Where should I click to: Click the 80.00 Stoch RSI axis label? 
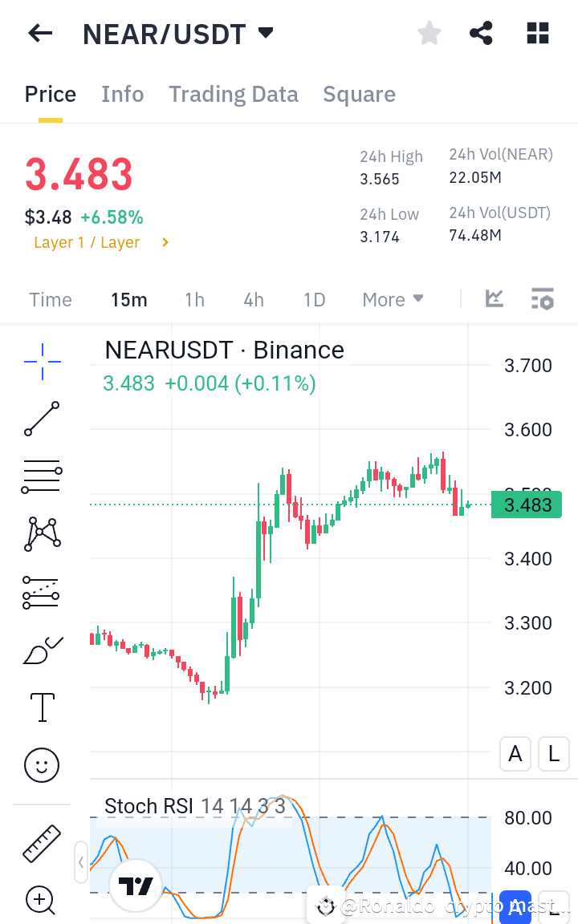coord(528,818)
